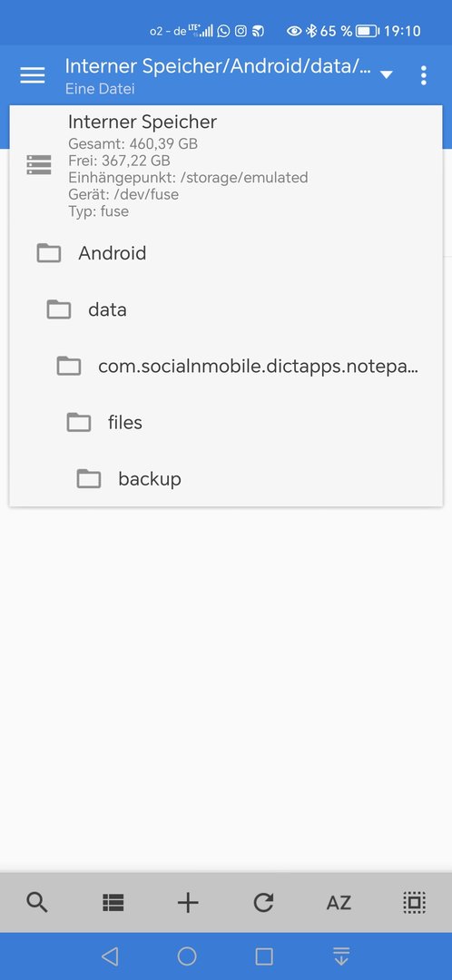Image resolution: width=452 pixels, height=980 pixels.
Task: Open com.socialnmobile.dictapps.notepad folder entry
Action: click(223, 367)
